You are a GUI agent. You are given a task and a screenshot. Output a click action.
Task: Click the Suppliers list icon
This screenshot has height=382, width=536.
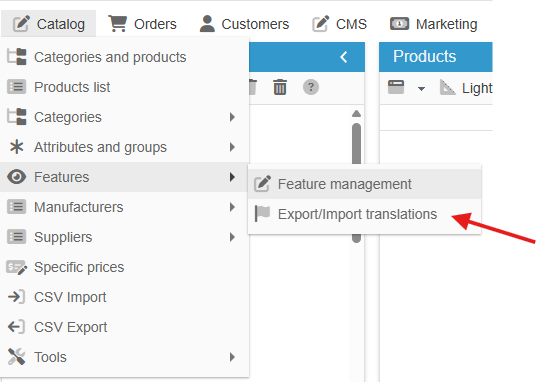click(16, 237)
